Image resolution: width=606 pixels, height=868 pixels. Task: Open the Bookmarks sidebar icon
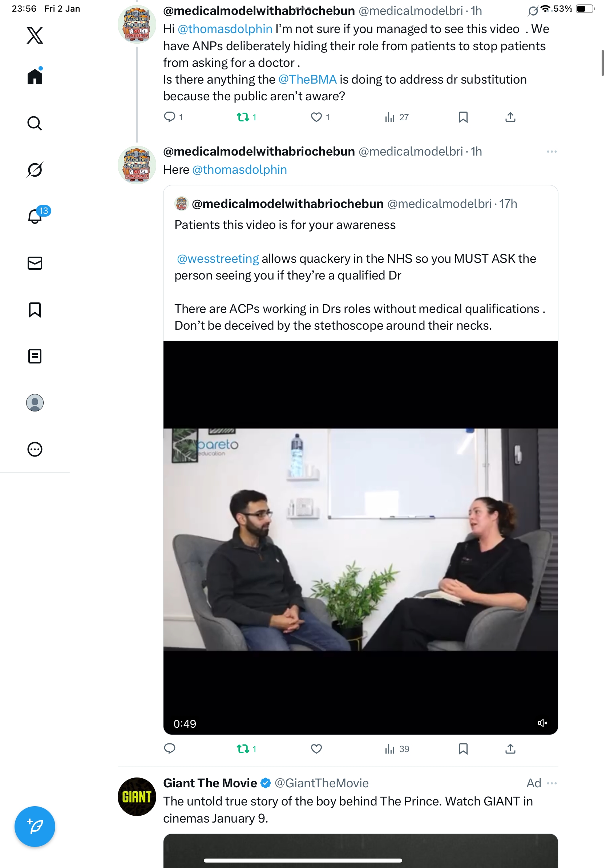pyautogui.click(x=35, y=310)
